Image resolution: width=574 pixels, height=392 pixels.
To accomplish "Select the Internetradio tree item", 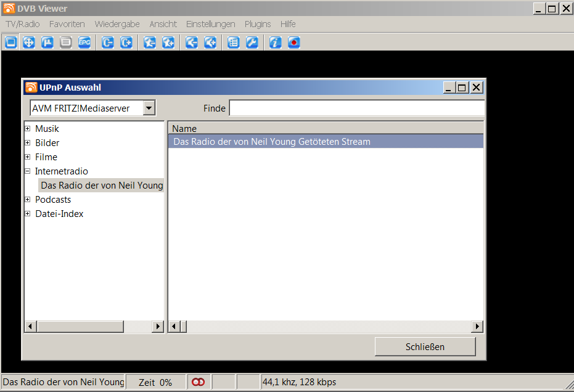I will coord(62,171).
